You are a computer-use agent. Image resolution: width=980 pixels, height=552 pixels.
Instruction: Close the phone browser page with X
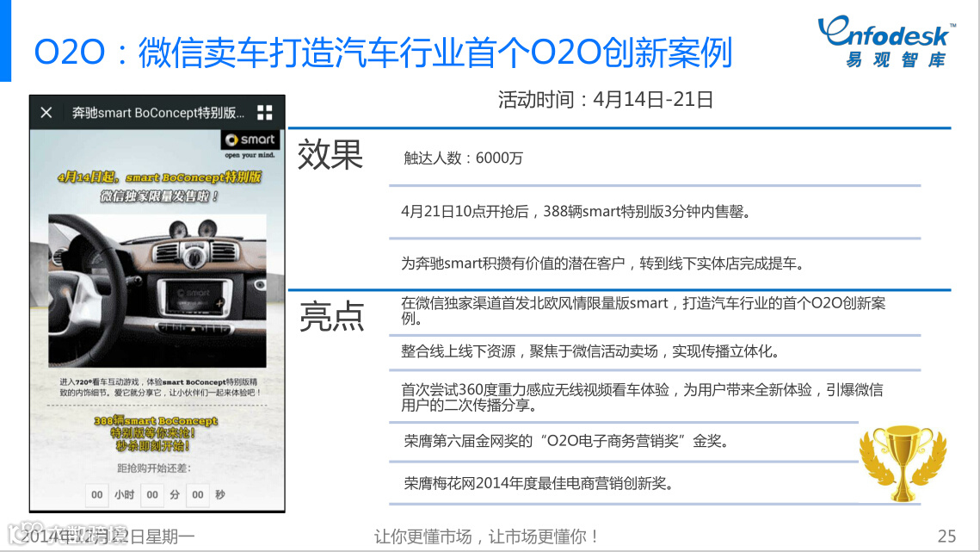(46, 113)
